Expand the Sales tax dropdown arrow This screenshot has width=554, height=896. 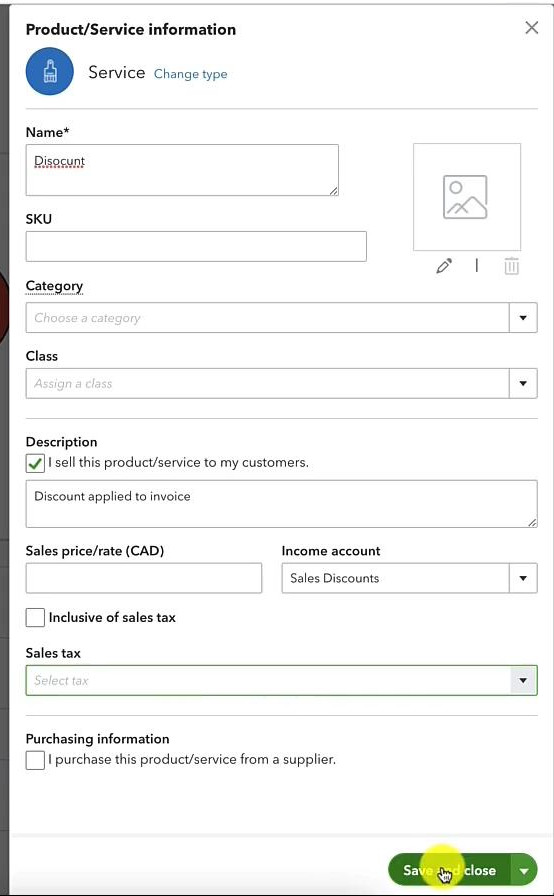click(x=523, y=680)
